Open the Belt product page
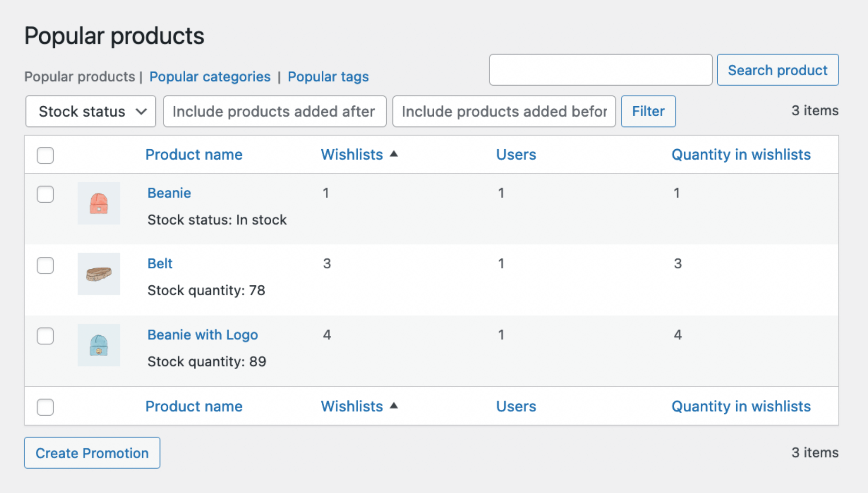The image size is (868, 493). (160, 263)
